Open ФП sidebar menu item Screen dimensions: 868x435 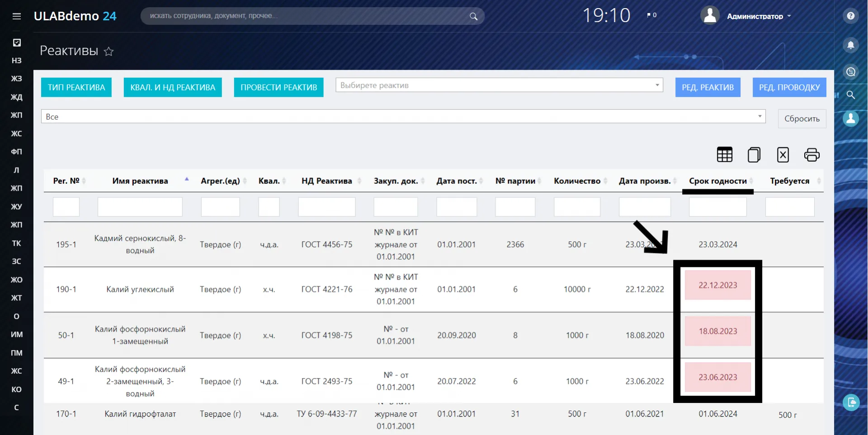[x=17, y=152]
